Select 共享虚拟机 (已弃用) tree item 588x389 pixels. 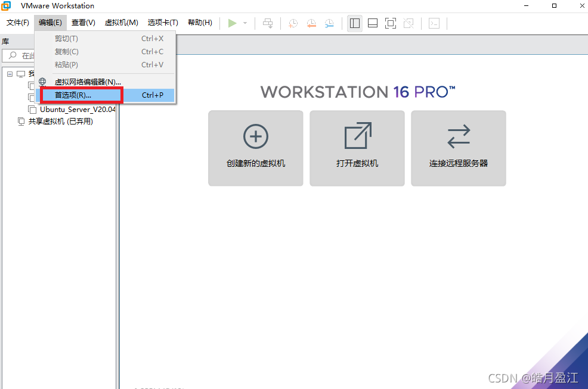61,122
